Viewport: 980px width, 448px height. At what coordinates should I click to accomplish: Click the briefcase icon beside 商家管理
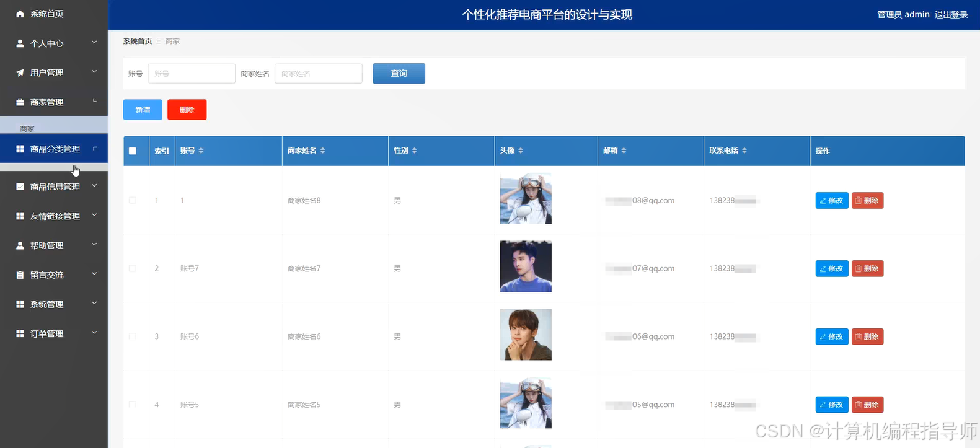tap(20, 102)
